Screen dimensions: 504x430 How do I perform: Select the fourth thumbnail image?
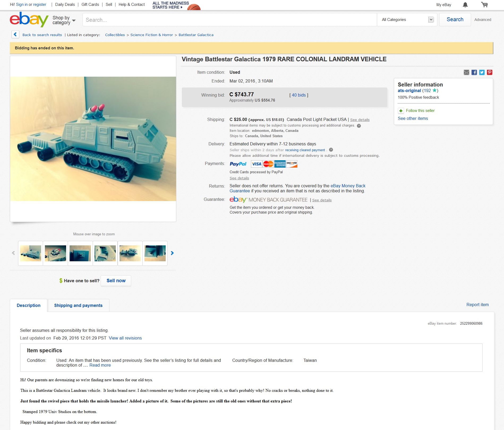click(x=105, y=253)
